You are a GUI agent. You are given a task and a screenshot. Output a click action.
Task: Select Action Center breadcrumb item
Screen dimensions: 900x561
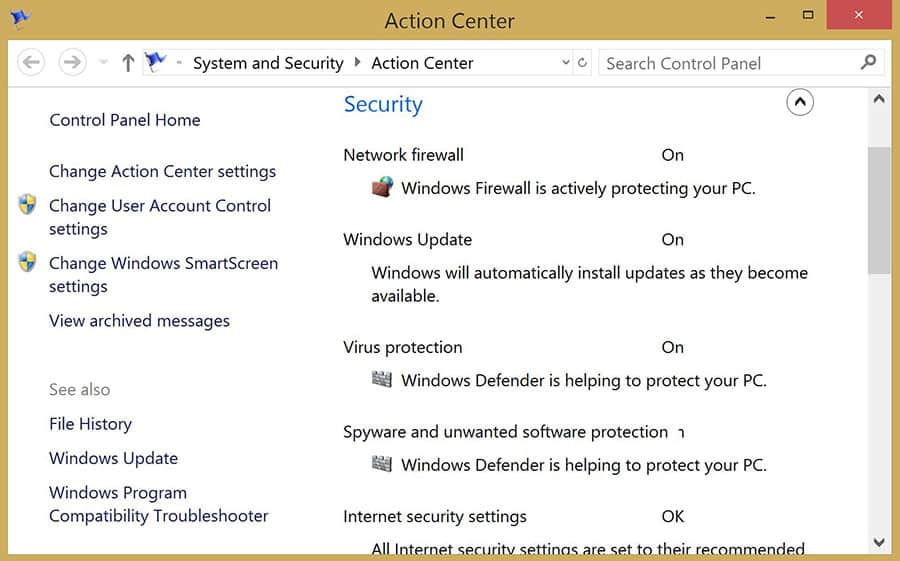(422, 63)
